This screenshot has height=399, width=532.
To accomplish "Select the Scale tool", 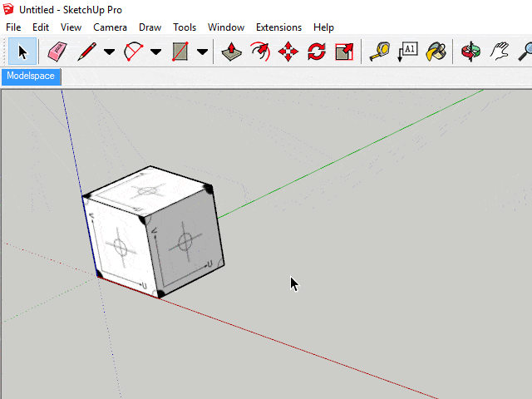I will [344, 52].
